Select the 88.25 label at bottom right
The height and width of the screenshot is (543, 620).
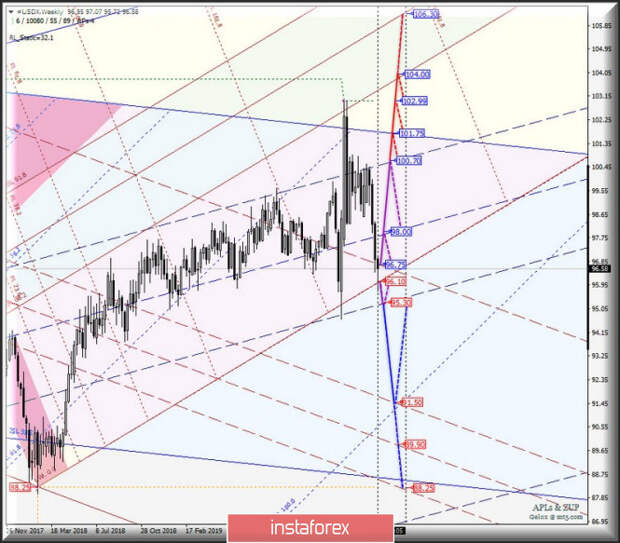pyautogui.click(x=422, y=487)
